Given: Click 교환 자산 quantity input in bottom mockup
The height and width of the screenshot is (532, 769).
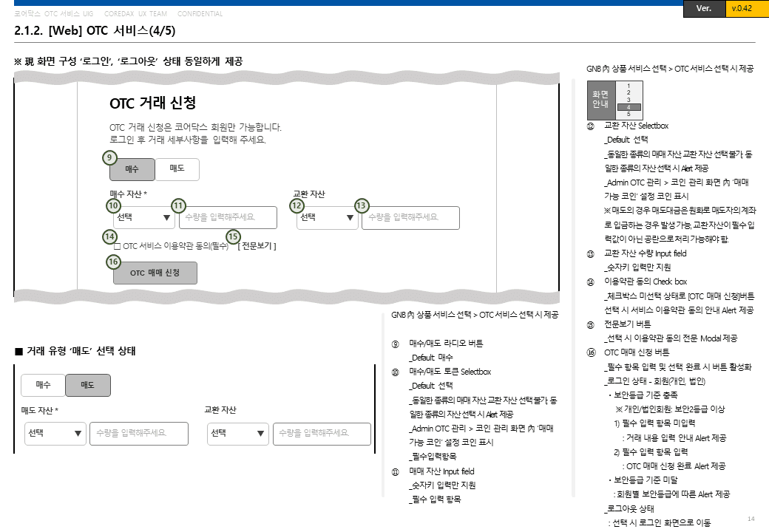Looking at the screenshot, I should click(x=322, y=434).
